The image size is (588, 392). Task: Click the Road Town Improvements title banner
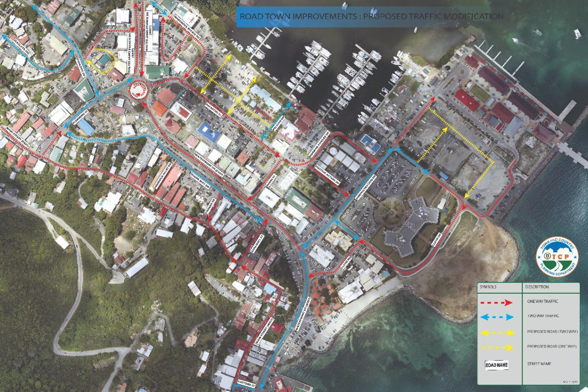[x=370, y=17]
